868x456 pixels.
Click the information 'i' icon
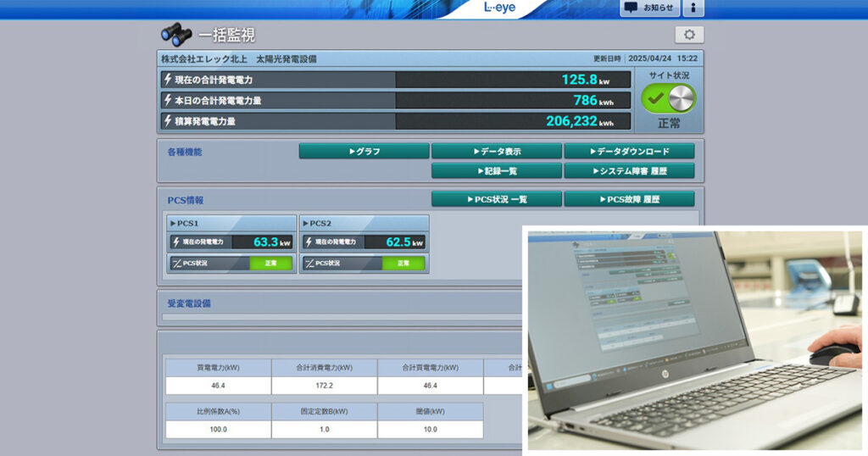693,8
